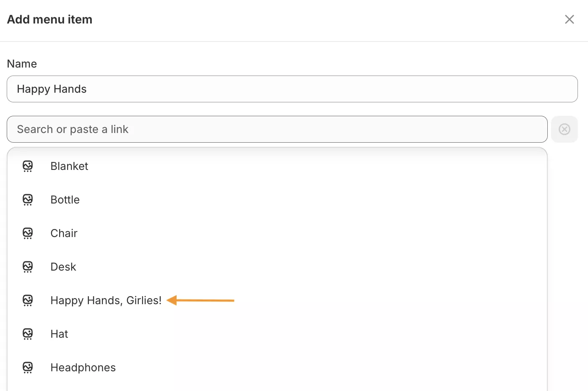
Task: Select Hat from the list
Action: coord(59,334)
